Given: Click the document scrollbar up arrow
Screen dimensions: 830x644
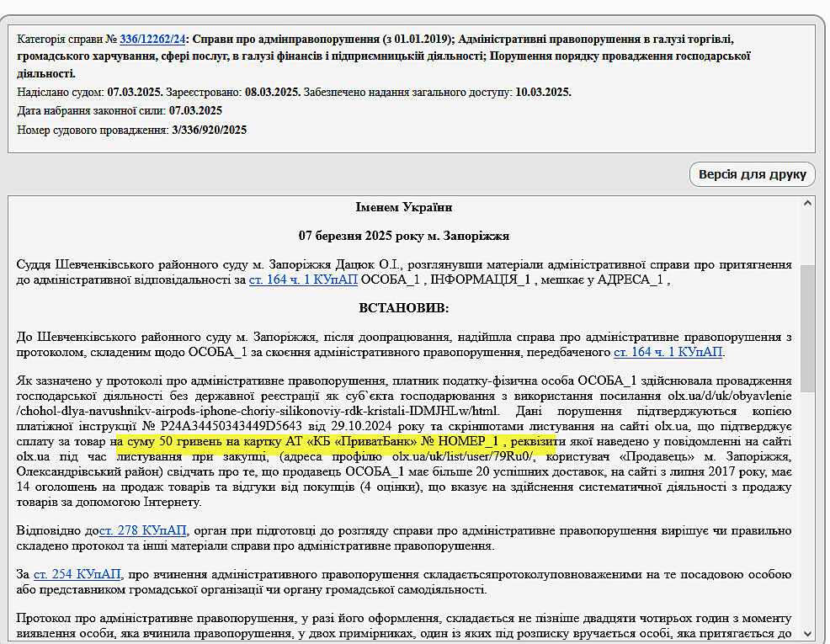Looking at the screenshot, I should [807, 204].
